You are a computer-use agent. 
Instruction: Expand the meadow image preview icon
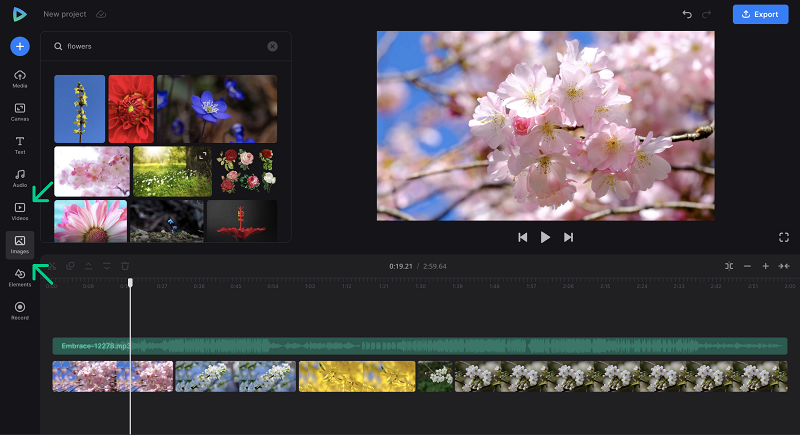pos(203,156)
